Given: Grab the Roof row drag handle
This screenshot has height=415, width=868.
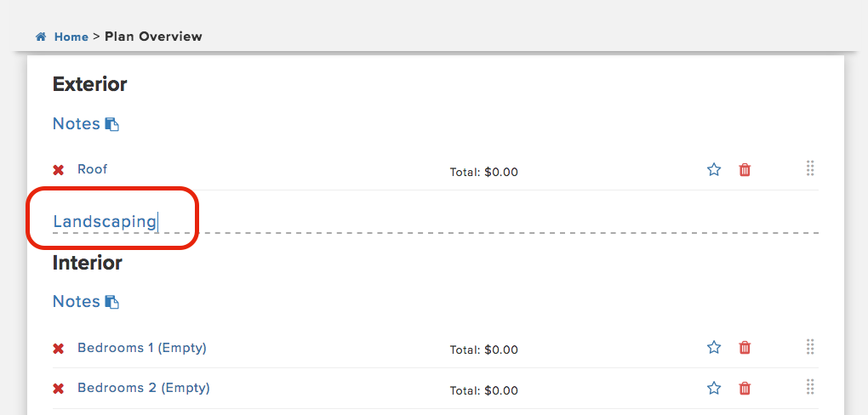Looking at the screenshot, I should (x=810, y=168).
